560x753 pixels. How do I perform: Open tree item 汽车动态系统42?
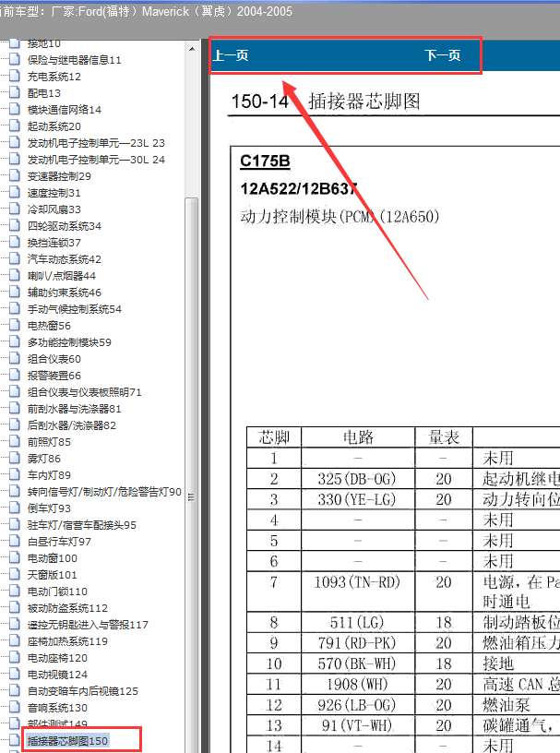pyautogui.click(x=65, y=259)
